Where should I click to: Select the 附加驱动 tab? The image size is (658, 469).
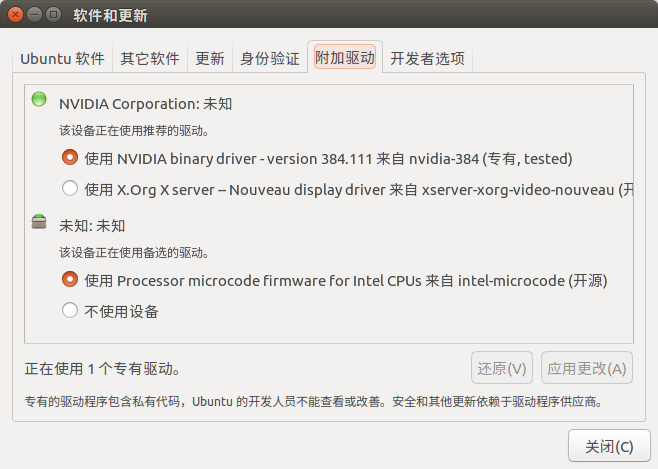click(344, 58)
